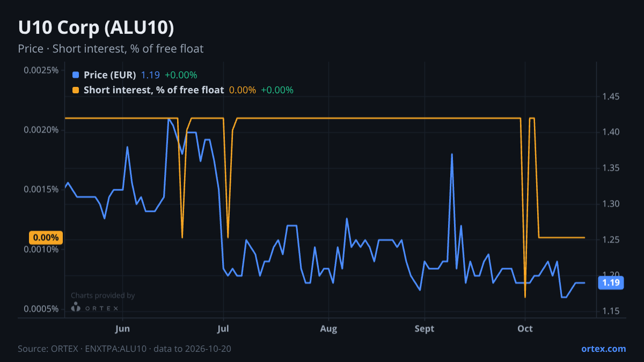Click the blue 1.19 right axis price marker
This screenshot has width=644, height=362.
click(x=611, y=283)
